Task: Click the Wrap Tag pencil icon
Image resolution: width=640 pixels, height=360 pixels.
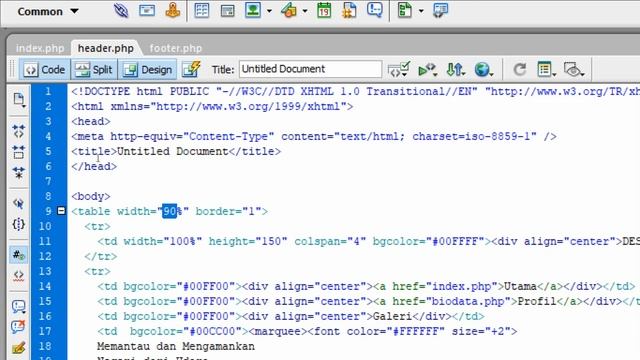Action: (x=18, y=348)
